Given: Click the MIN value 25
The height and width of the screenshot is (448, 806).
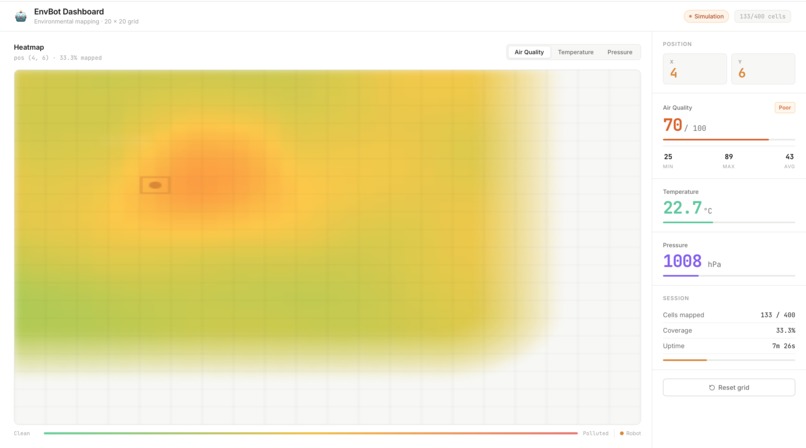Looking at the screenshot, I should pos(668,157).
